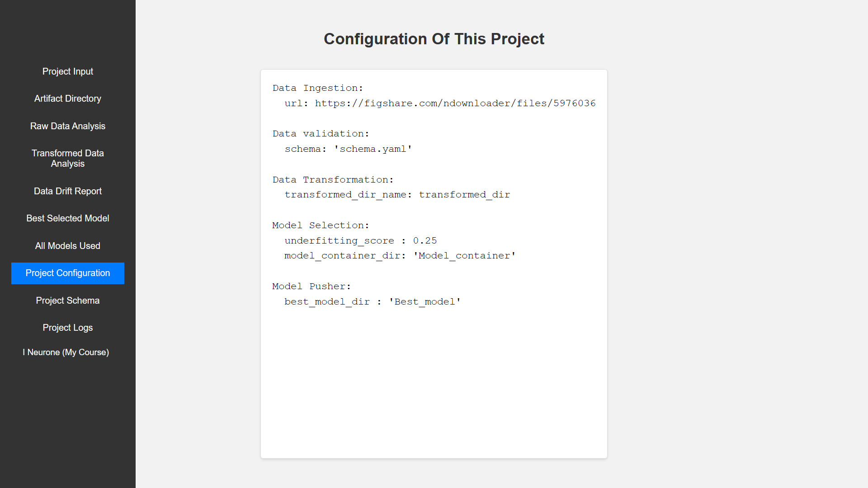View the Raw Data Analysis section

click(67, 126)
